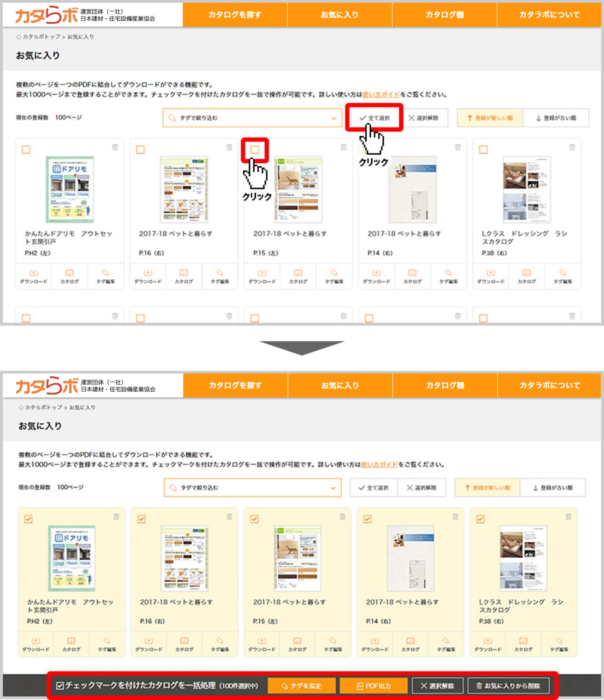
Task: Click trash icon on unchecked かんたんドアリモ card
Action: [115, 148]
